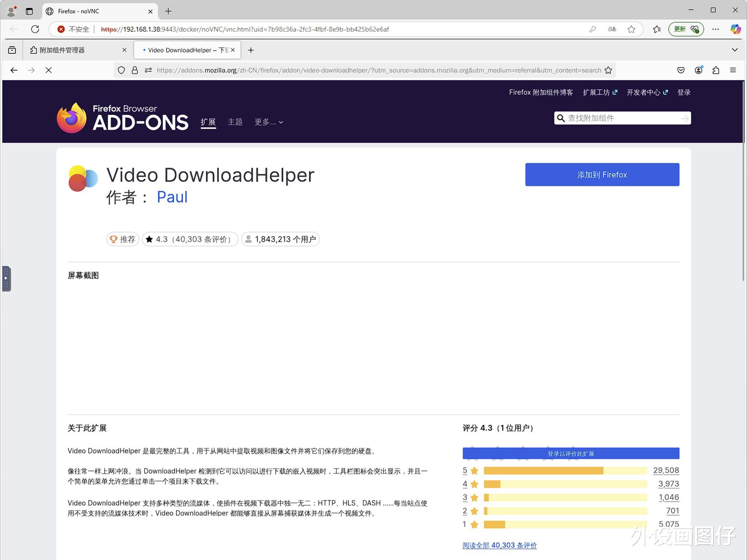Click the 添加到 Firefox button
This screenshot has height=560, width=747.
(x=602, y=175)
